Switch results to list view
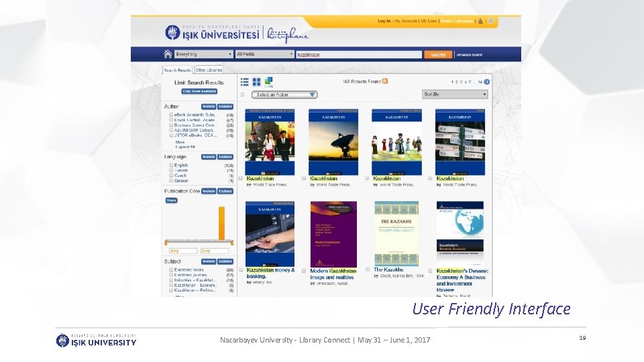The width and height of the screenshot is (644, 362). tap(245, 82)
